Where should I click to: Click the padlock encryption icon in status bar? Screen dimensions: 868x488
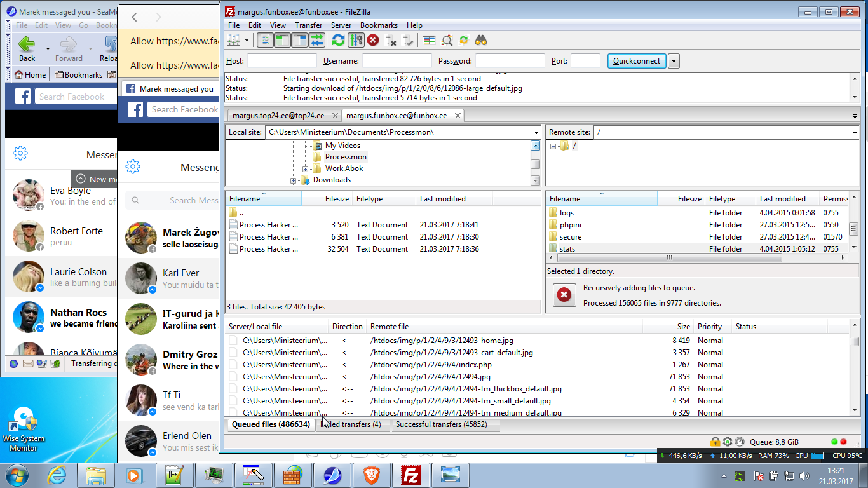(715, 442)
